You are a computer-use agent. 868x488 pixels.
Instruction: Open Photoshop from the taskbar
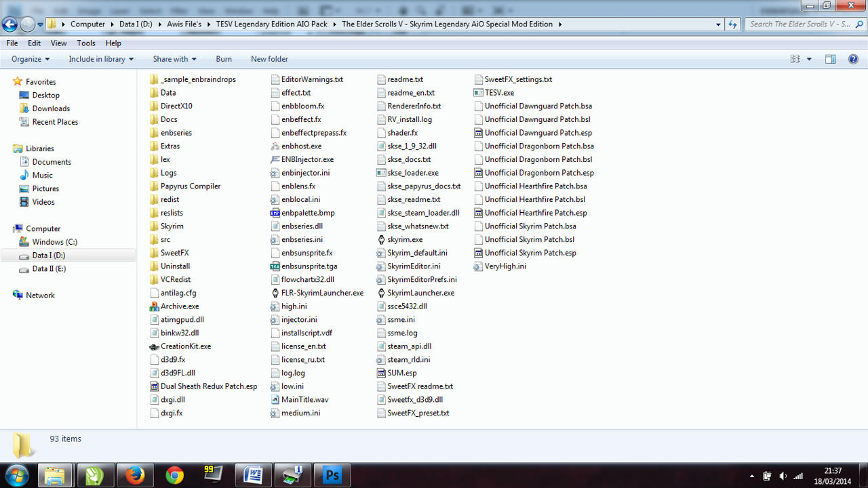(x=332, y=475)
